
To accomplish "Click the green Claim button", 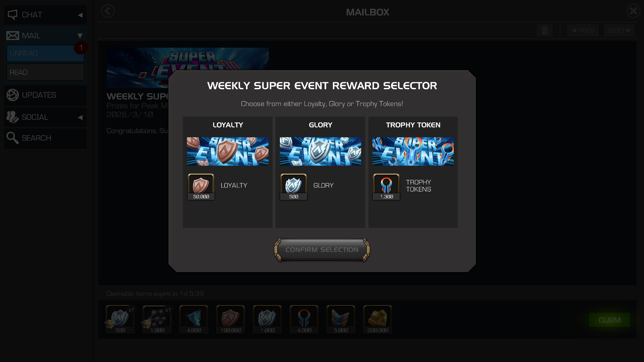I will (x=609, y=320).
